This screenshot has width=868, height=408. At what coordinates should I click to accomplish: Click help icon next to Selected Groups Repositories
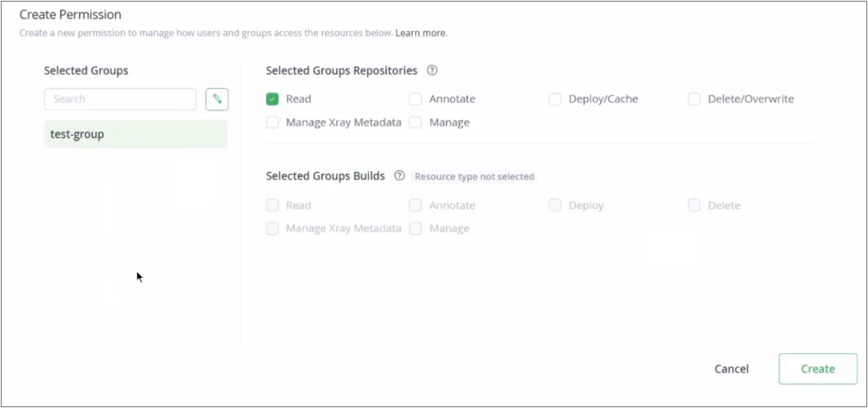[x=432, y=71]
